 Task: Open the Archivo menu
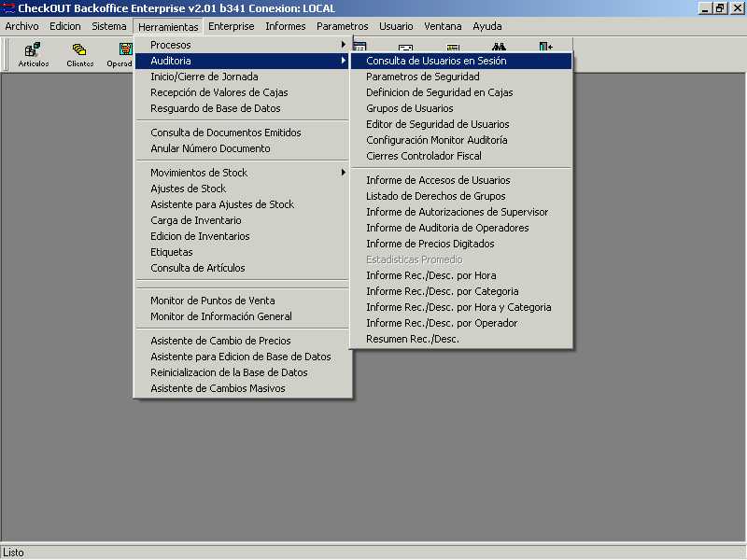coord(21,26)
